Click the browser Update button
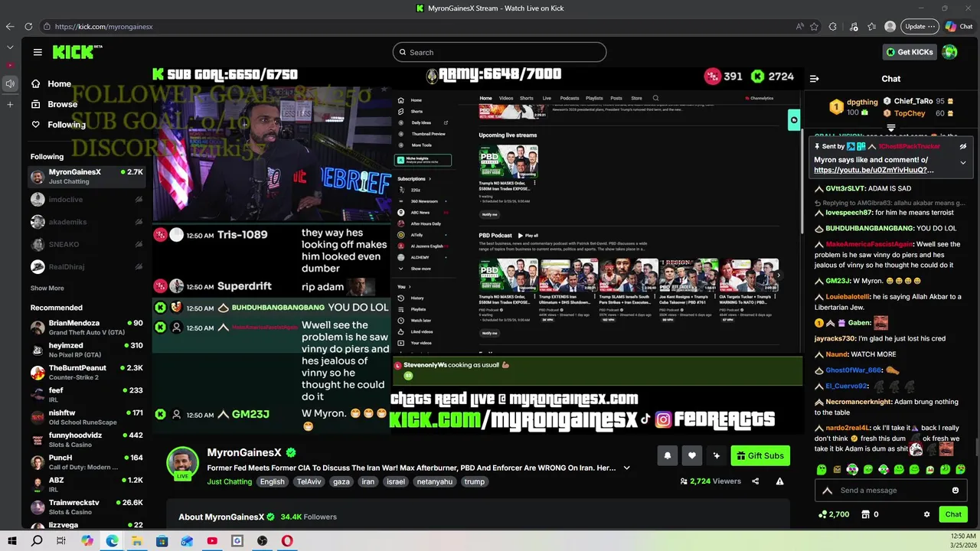 (920, 26)
